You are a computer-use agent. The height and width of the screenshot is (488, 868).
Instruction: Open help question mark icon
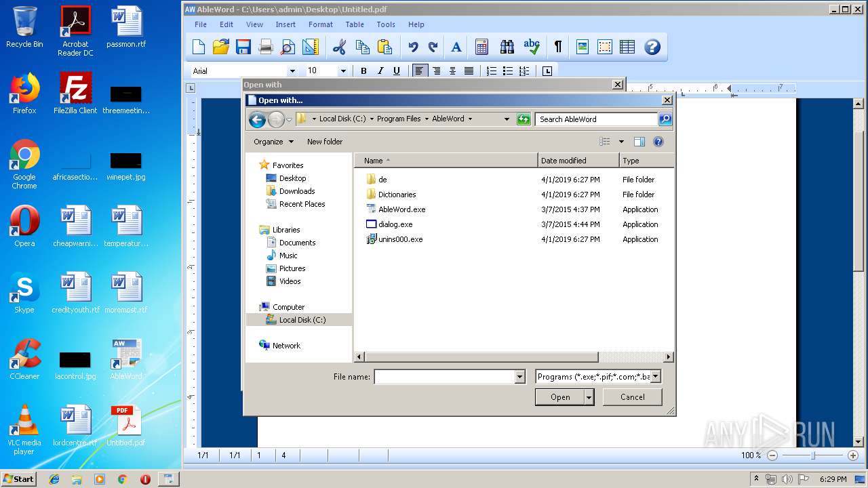[652, 47]
